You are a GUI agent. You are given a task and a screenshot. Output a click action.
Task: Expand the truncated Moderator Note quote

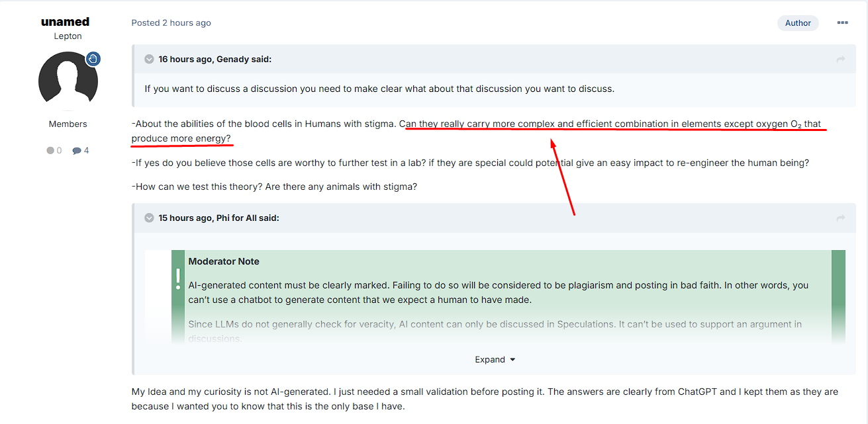[x=495, y=360]
